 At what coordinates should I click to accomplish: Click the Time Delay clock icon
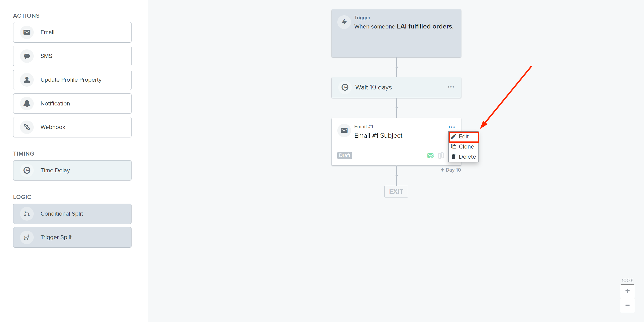click(x=27, y=170)
